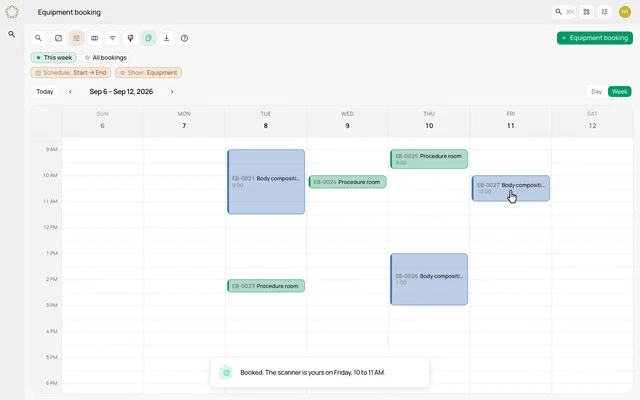The width and height of the screenshot is (640, 400).
Task: Go to the previous week
Action: (70, 91)
